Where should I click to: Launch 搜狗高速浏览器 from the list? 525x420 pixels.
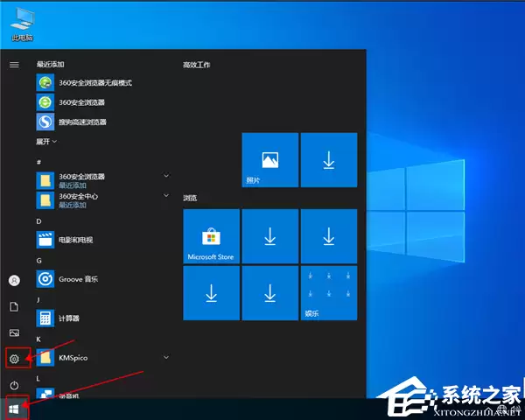(102, 122)
